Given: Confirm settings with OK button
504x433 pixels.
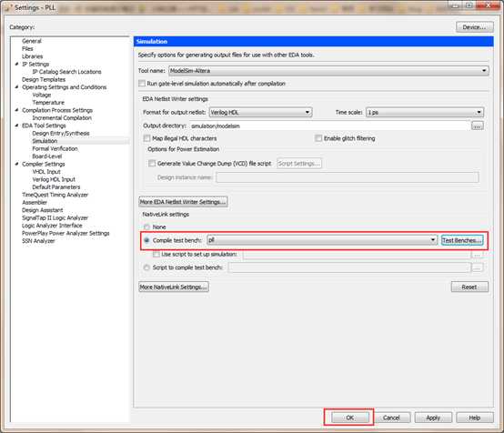Looking at the screenshot, I should click(350, 418).
